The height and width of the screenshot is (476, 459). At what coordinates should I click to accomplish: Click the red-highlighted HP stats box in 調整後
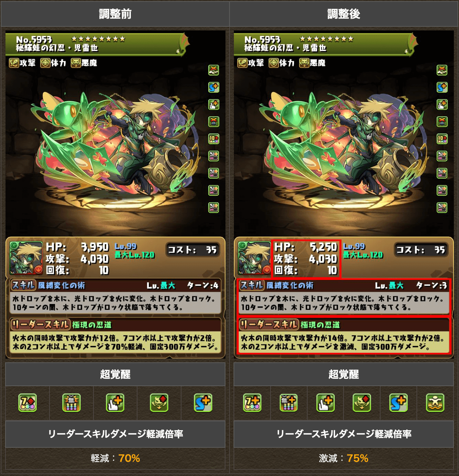(306, 259)
